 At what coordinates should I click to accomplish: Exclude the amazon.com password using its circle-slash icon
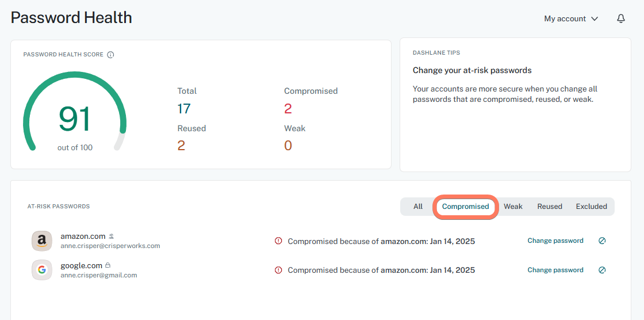click(602, 241)
